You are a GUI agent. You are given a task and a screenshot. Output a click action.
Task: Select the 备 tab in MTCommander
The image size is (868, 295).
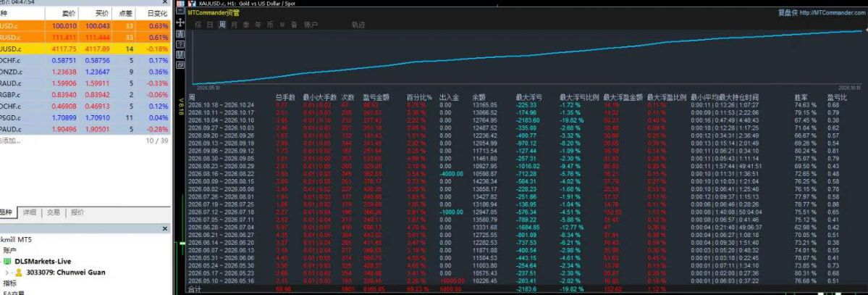tap(294, 25)
